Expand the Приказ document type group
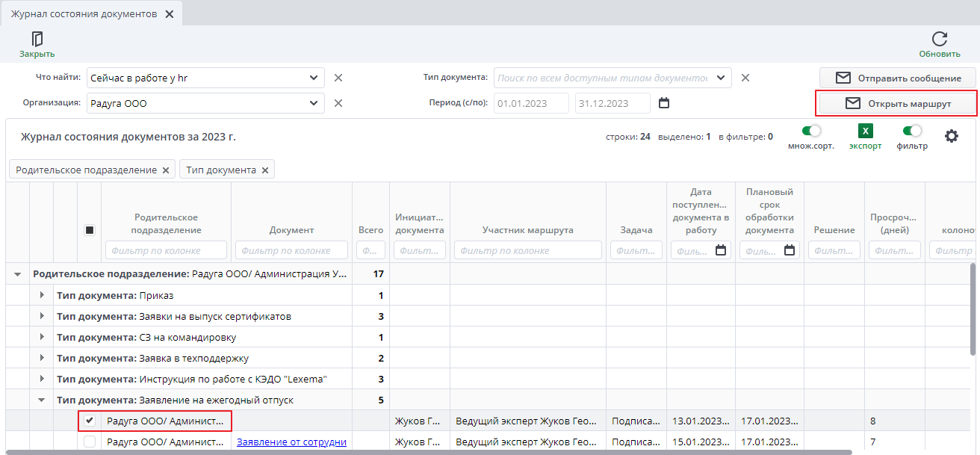This screenshot has width=980, height=455. tap(42, 296)
